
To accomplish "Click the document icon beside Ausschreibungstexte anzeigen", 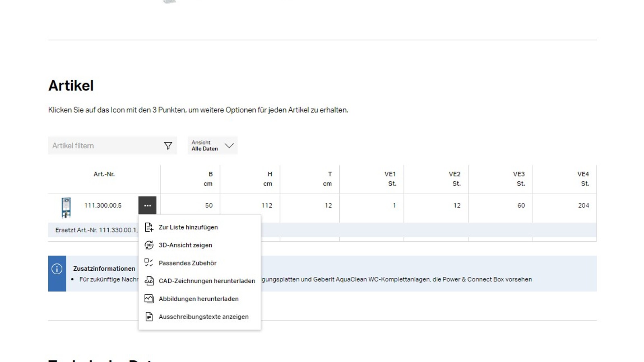I will [149, 317].
